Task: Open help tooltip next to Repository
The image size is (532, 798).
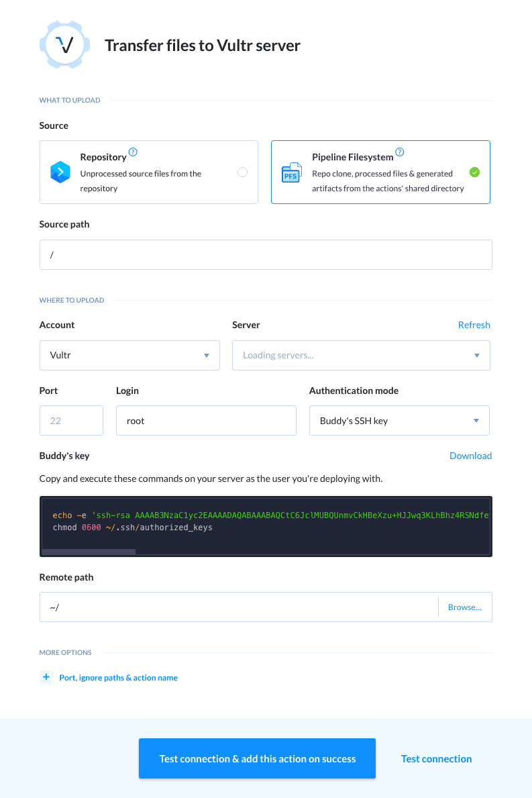Action: click(133, 152)
